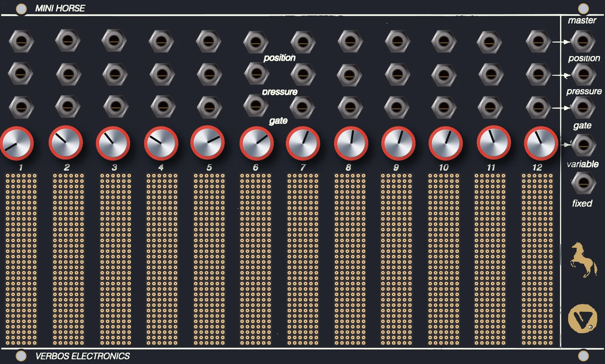Click the fixed output jack
Screen dimensions: 605x364
[584, 183]
